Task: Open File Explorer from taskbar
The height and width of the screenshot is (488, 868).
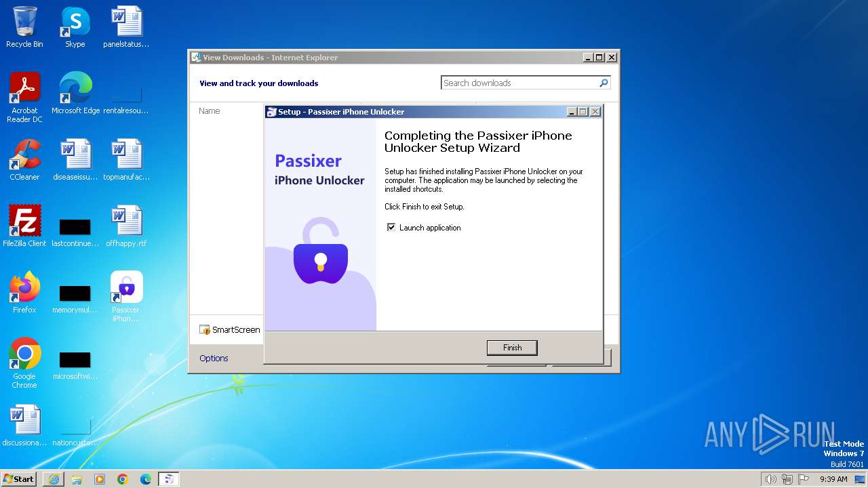Action: tap(77, 479)
